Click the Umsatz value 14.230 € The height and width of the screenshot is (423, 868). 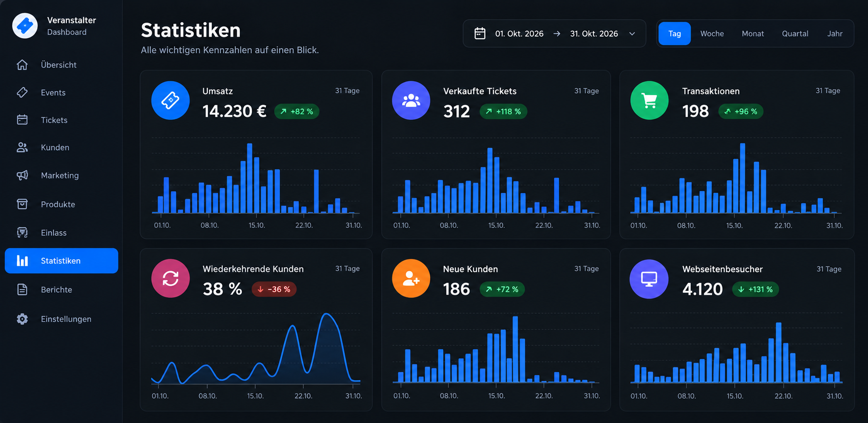234,112
